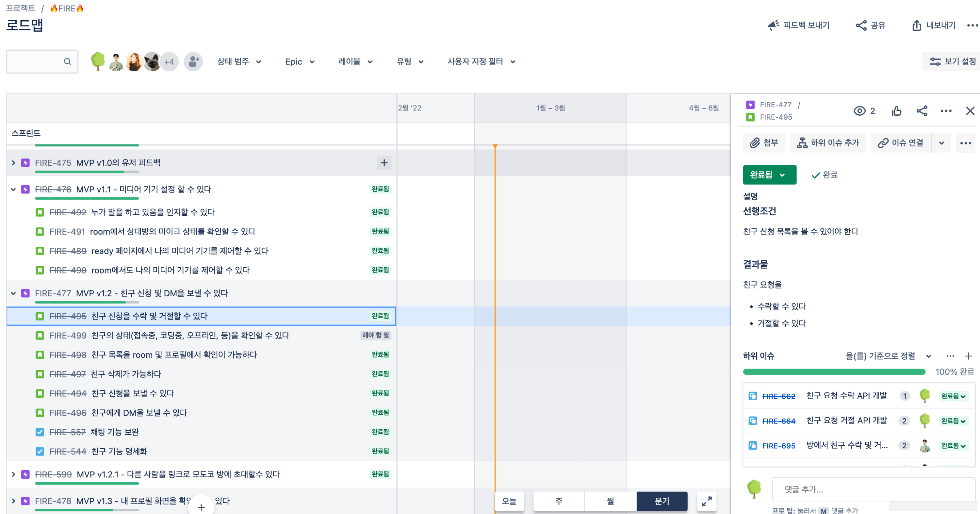Click the share icon in the issue detail header
The width and height of the screenshot is (980, 514).
click(922, 111)
